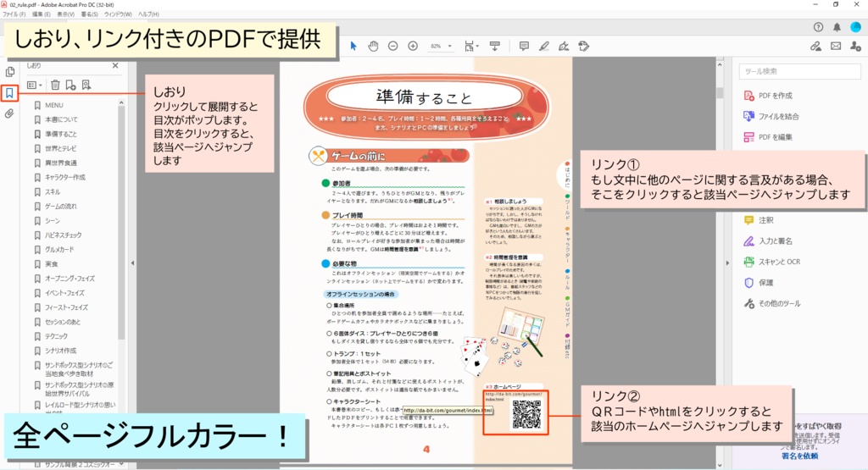Jump to the オープニング・フェイズ bookmark
868x470 pixels.
70,278
